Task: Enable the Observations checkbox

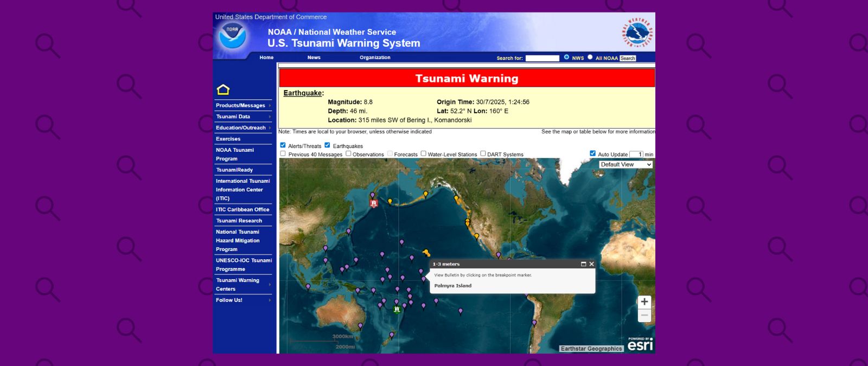Action: pos(348,154)
